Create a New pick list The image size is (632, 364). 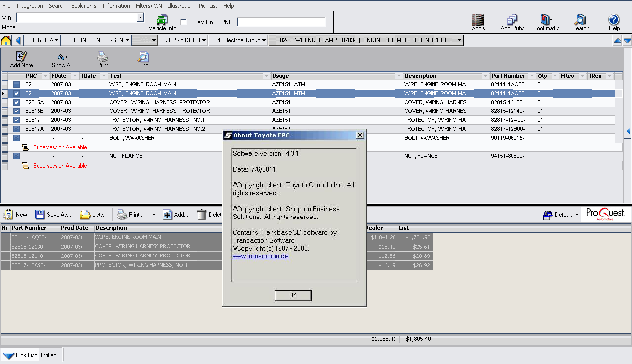(x=15, y=215)
